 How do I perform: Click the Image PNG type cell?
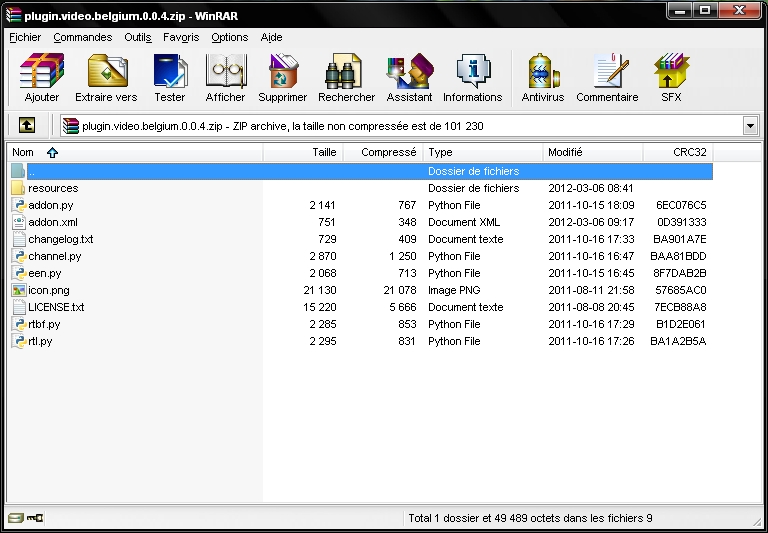454,290
